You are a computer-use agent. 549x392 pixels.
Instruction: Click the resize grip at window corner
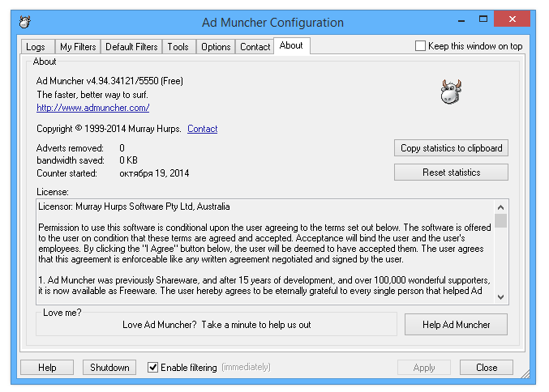coord(525,374)
